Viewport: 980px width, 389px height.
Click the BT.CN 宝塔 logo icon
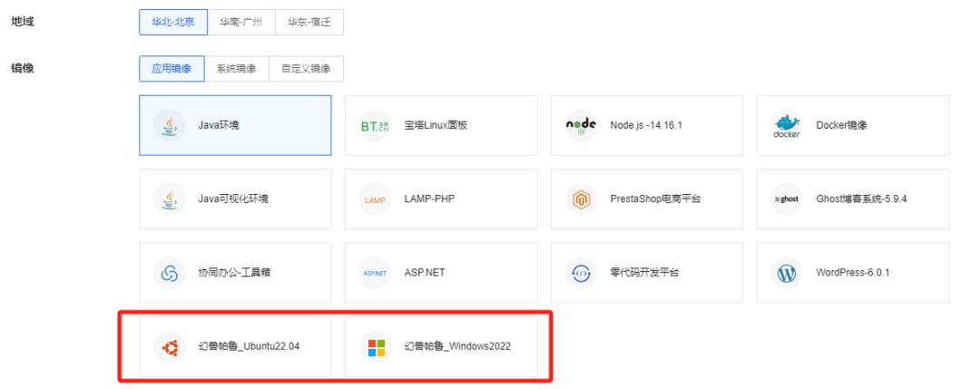pos(375,125)
